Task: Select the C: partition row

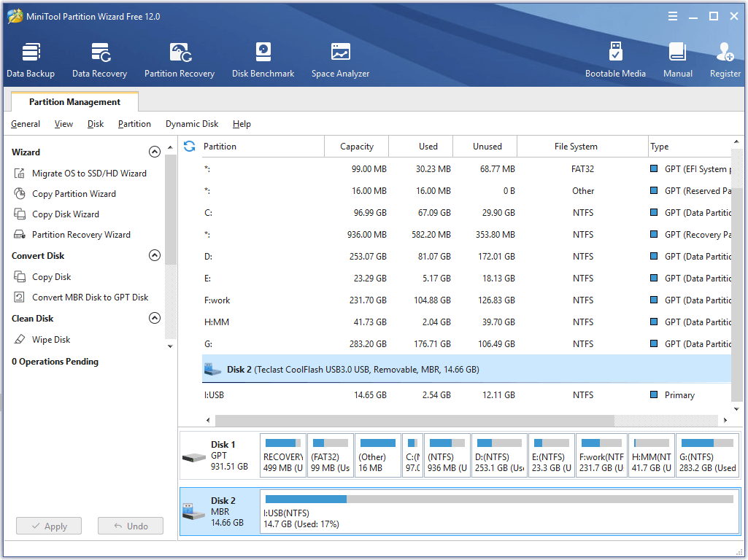Action: [x=466, y=213]
